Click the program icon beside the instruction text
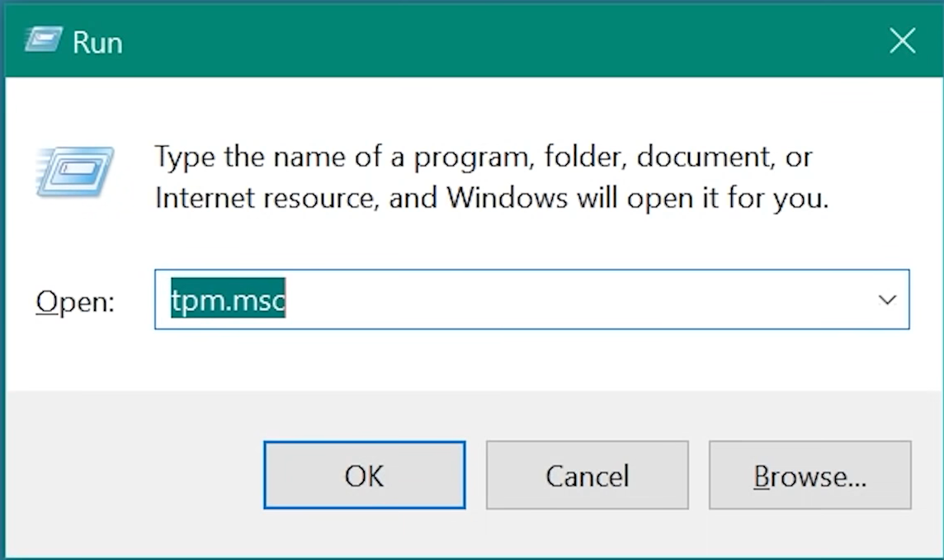This screenshot has width=944, height=560. tap(73, 171)
